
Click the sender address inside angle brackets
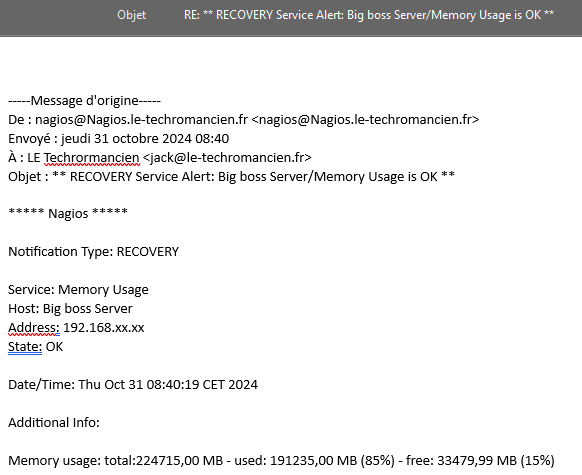(x=366, y=119)
